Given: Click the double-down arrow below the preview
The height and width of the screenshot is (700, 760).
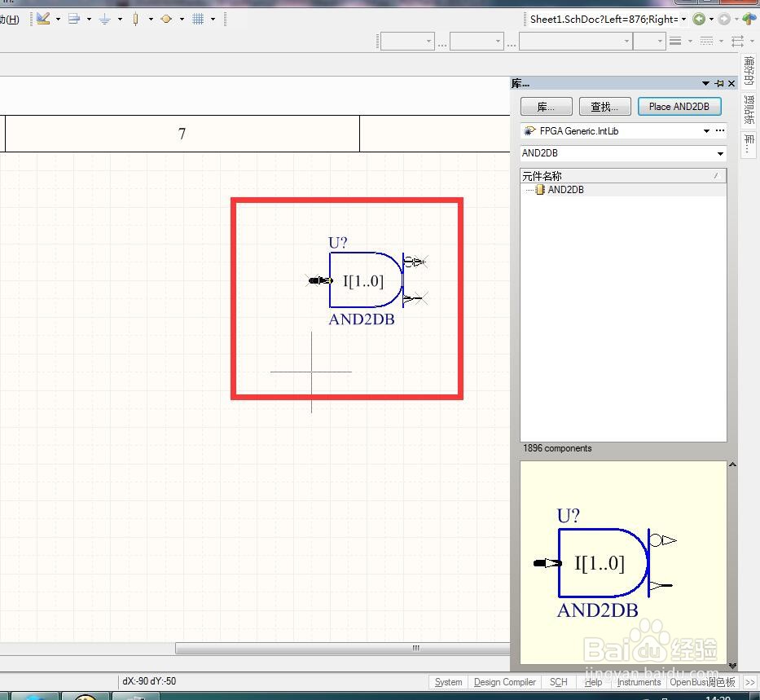Looking at the screenshot, I should [x=732, y=666].
